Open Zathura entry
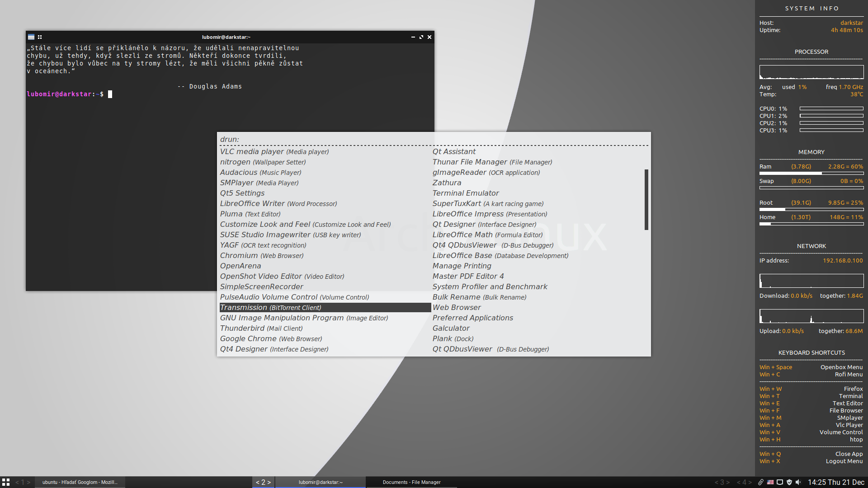 click(x=538, y=183)
